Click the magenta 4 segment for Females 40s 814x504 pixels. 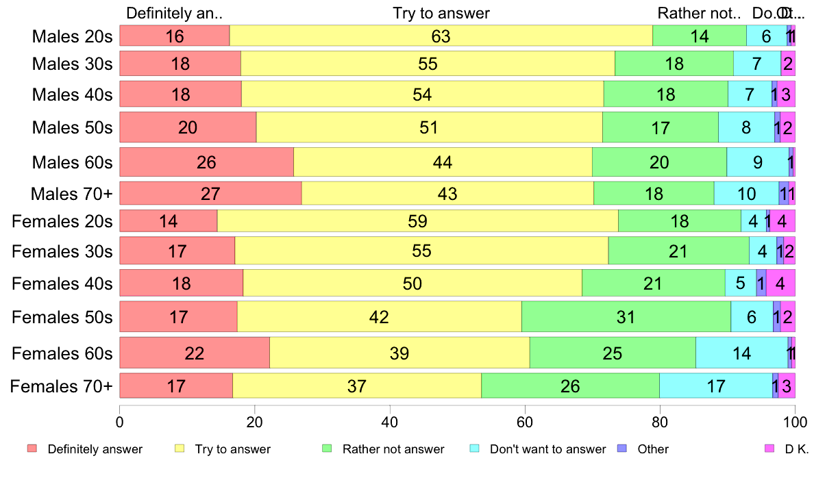tap(780, 283)
